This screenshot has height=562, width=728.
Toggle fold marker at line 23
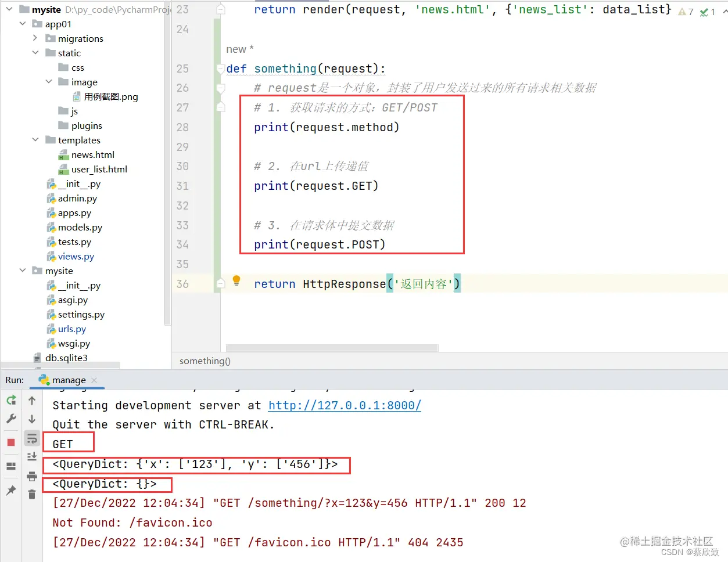(221, 9)
